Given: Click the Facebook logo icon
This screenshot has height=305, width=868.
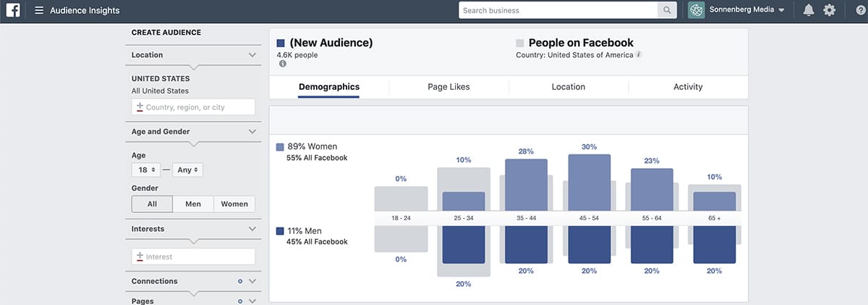Looking at the screenshot, I should click(13, 10).
